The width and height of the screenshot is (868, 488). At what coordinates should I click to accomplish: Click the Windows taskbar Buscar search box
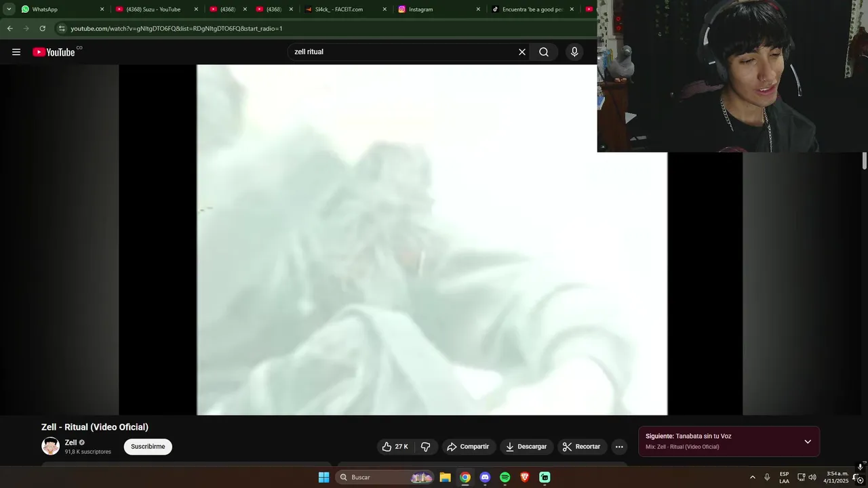click(385, 477)
